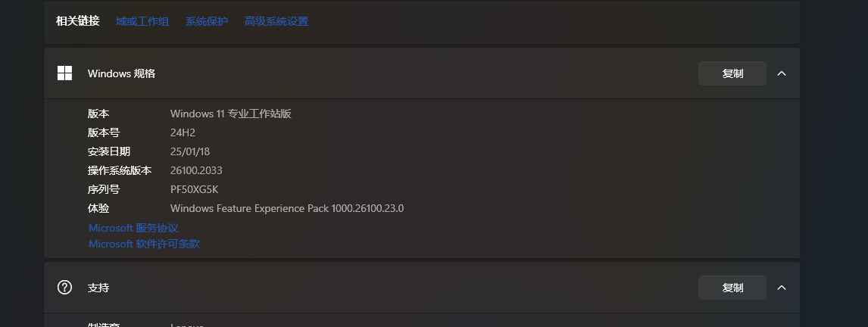Open the Microsoft 服务协议 link
Image resolution: width=868 pixels, height=327 pixels.
tap(133, 228)
